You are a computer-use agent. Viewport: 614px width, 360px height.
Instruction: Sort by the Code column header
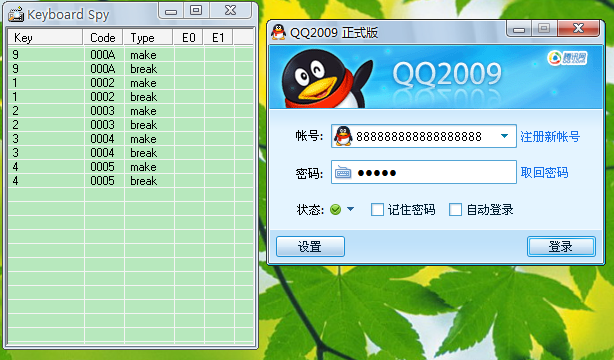click(103, 38)
